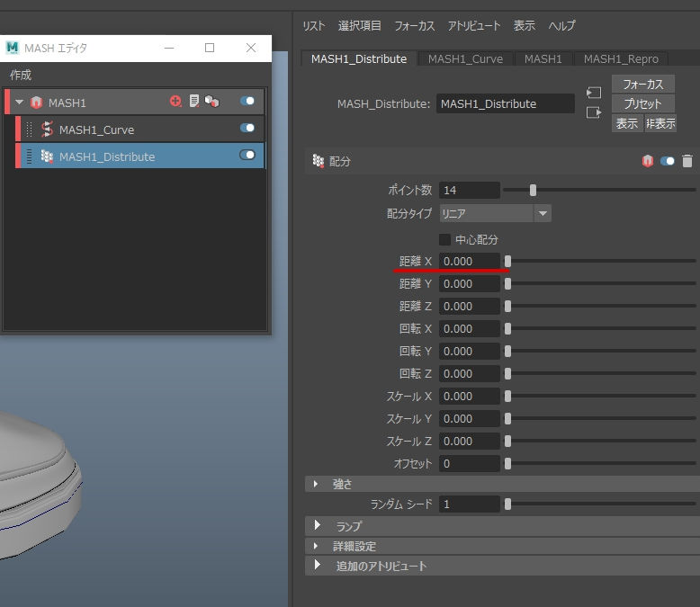
Task: Expand the 追加のアトリビュート section
Action: tap(317, 565)
